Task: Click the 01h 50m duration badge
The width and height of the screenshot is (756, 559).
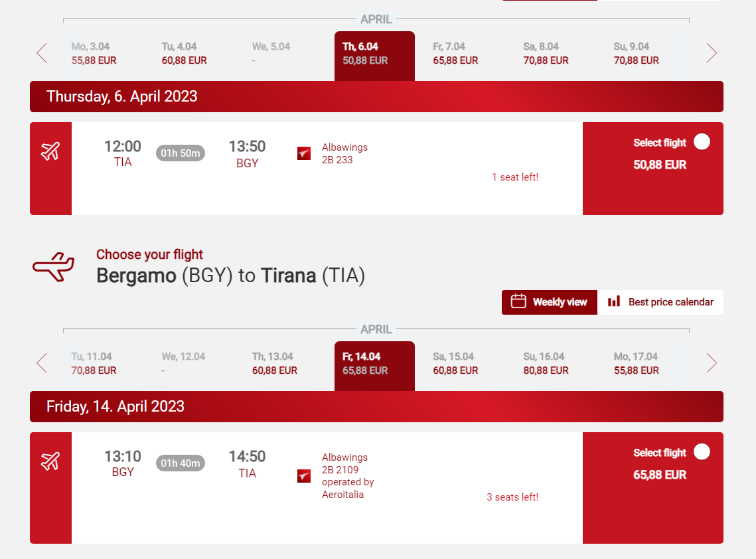Action: 181,153
